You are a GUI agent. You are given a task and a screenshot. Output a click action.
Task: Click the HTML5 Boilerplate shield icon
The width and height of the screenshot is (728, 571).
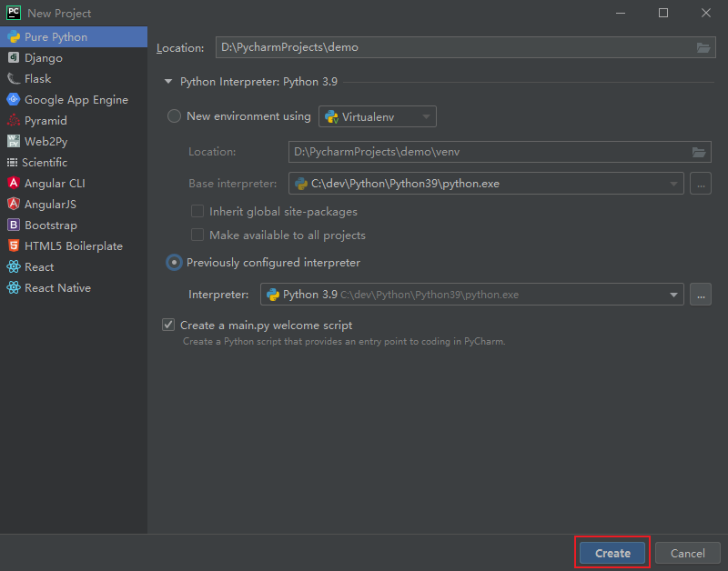(14, 245)
